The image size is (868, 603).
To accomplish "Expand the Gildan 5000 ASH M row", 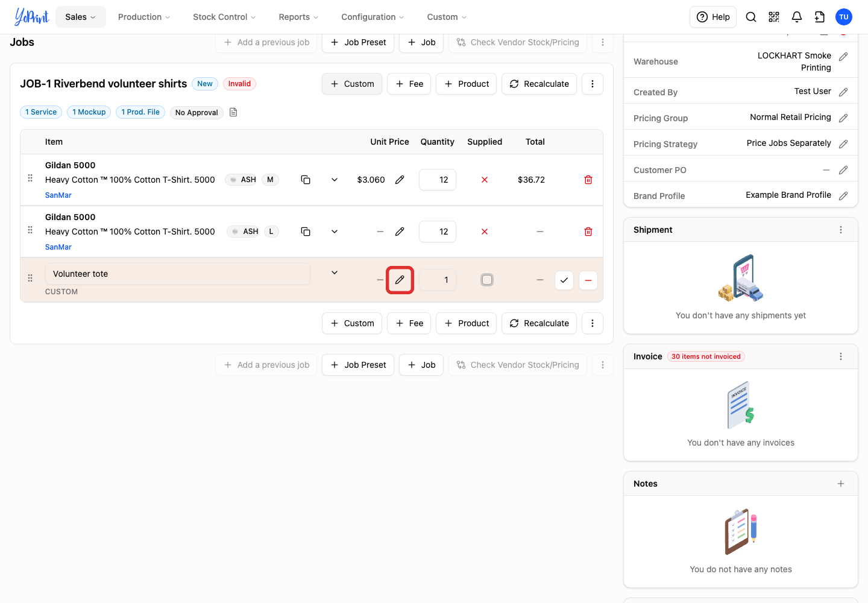I will pos(335,180).
